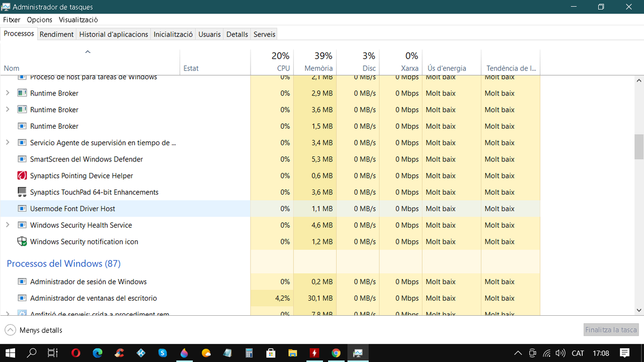Click the Usermode Font Driver Host process icon

point(22,208)
